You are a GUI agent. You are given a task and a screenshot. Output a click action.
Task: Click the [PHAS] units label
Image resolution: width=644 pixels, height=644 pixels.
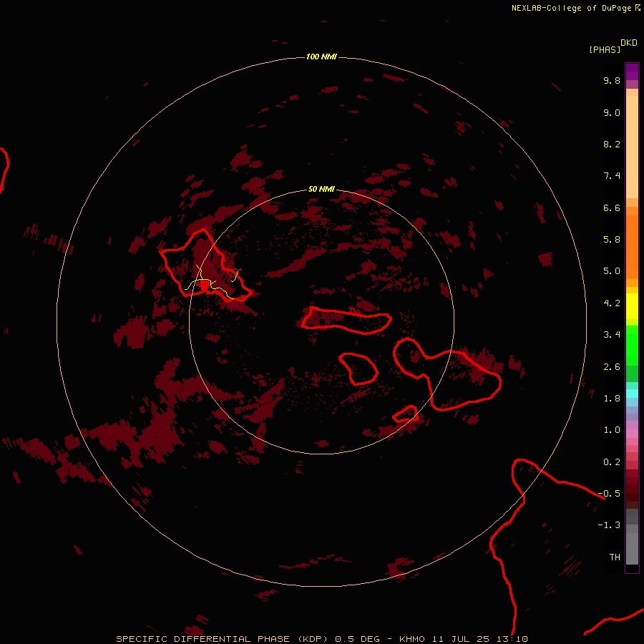click(x=605, y=50)
